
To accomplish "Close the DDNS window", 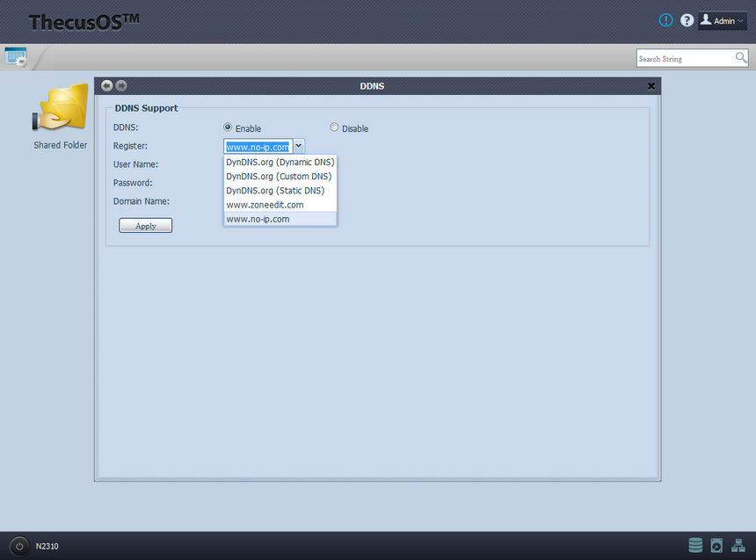I will [x=651, y=86].
